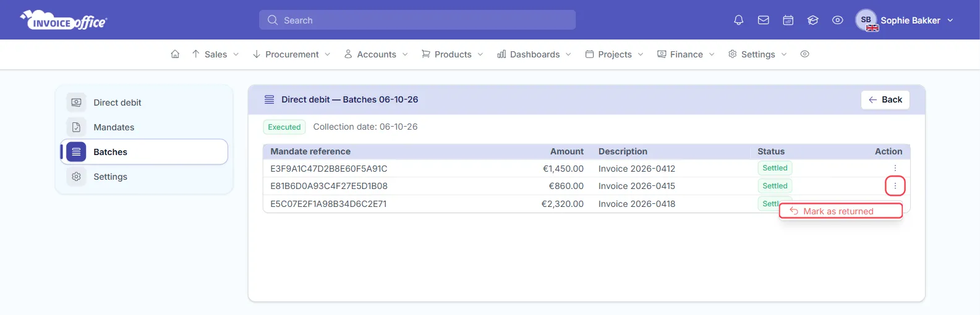The width and height of the screenshot is (980, 315).
Task: Click the search magnifier icon
Action: (x=272, y=20)
